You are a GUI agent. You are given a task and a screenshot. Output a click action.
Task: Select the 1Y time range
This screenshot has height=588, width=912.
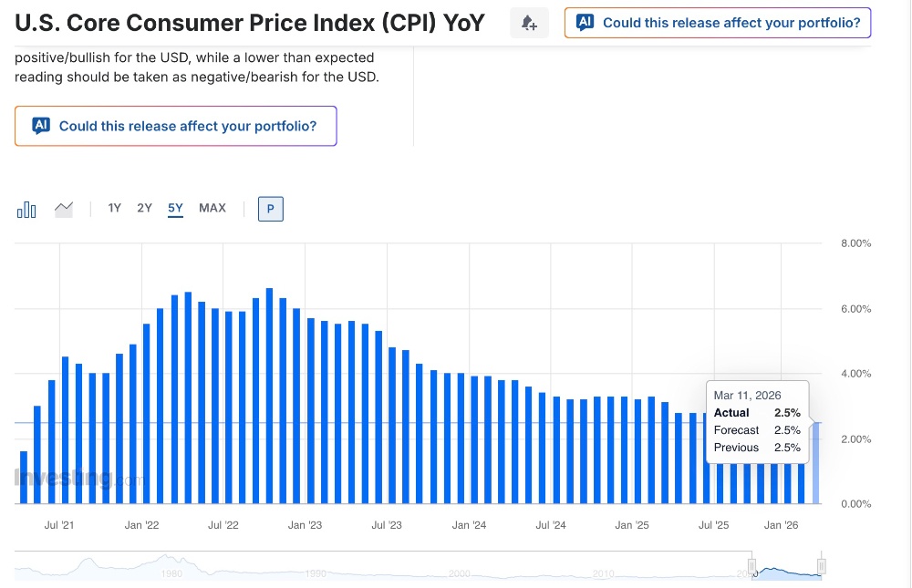(114, 208)
